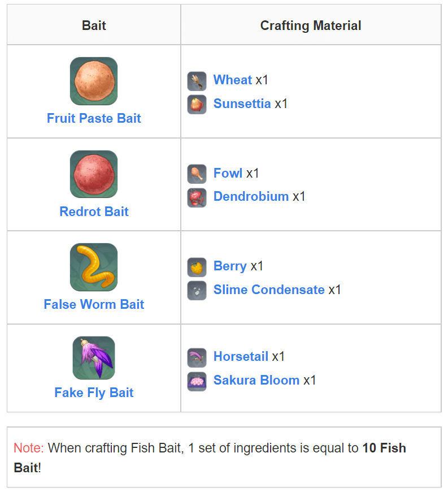Image resolution: width=448 pixels, height=496 pixels.
Task: Click the Fowl drumstick icon
Action: coord(197,174)
